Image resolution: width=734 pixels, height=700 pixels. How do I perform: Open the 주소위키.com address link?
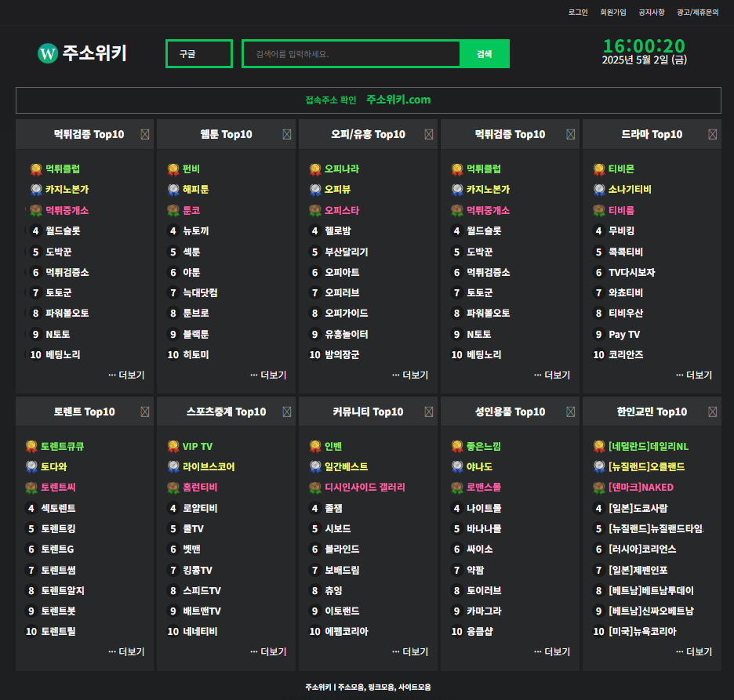click(x=398, y=100)
